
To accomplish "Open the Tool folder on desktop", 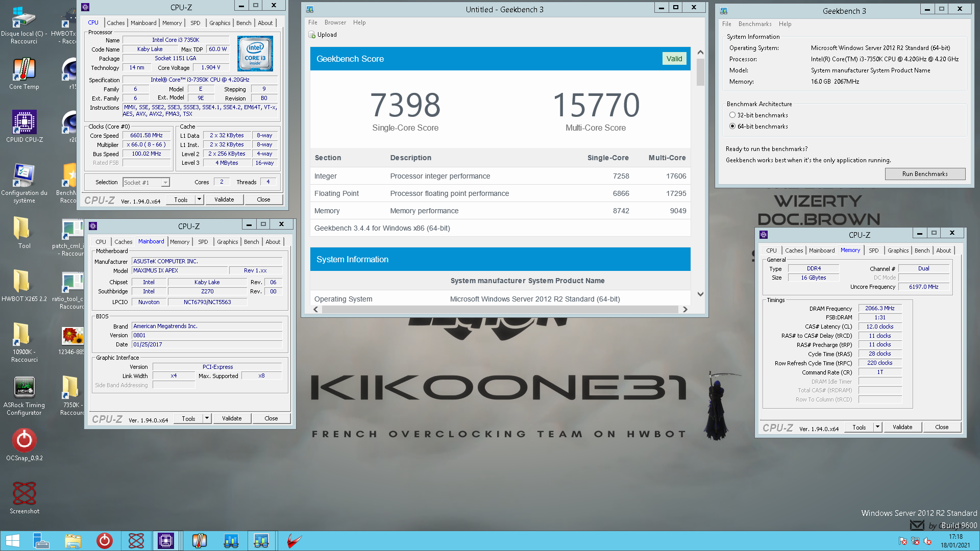I will click(x=24, y=233).
